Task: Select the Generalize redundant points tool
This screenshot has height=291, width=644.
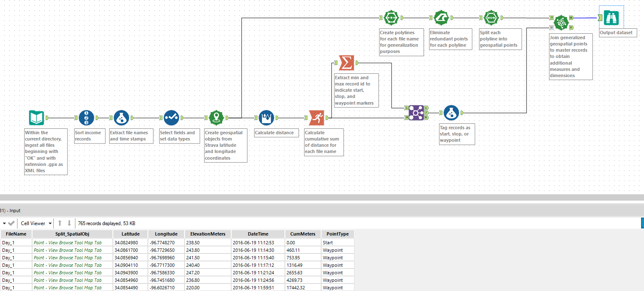Action: [441, 18]
